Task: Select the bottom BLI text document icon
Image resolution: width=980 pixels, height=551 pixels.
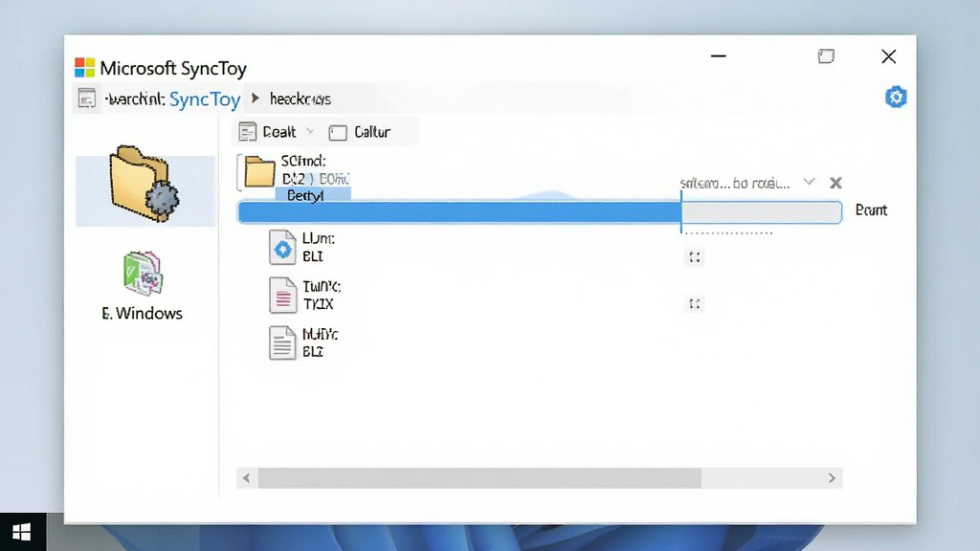Action: tap(282, 343)
